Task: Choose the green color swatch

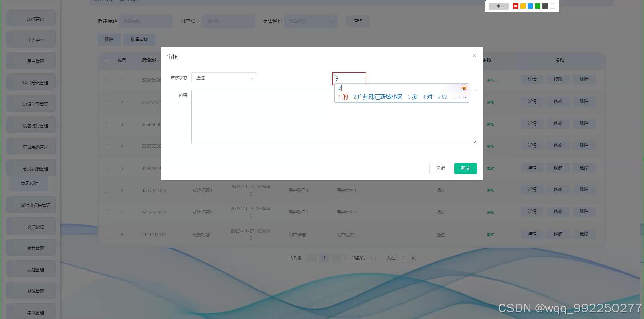Action: click(x=538, y=6)
